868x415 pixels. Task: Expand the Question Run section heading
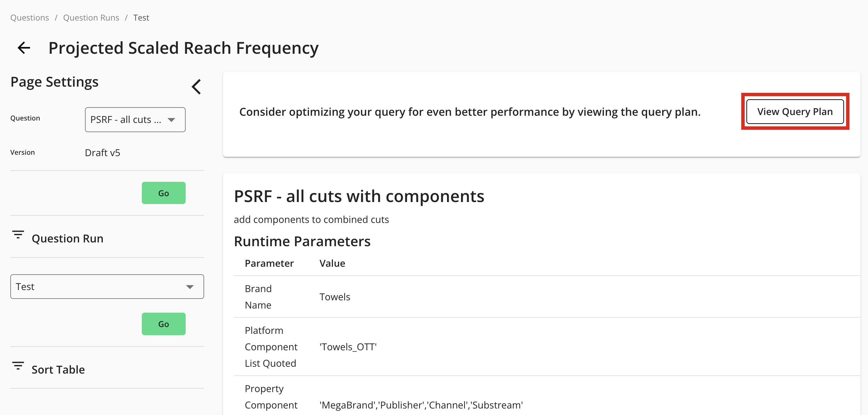(x=67, y=239)
